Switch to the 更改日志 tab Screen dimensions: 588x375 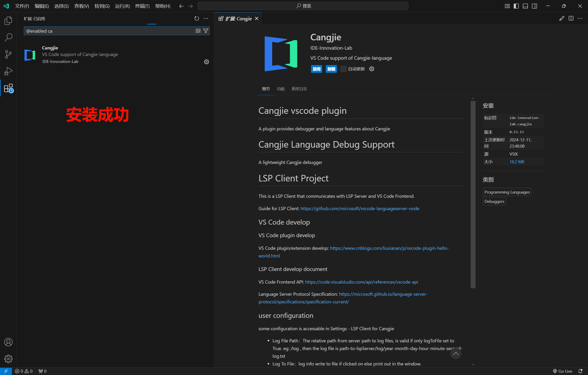[299, 89]
